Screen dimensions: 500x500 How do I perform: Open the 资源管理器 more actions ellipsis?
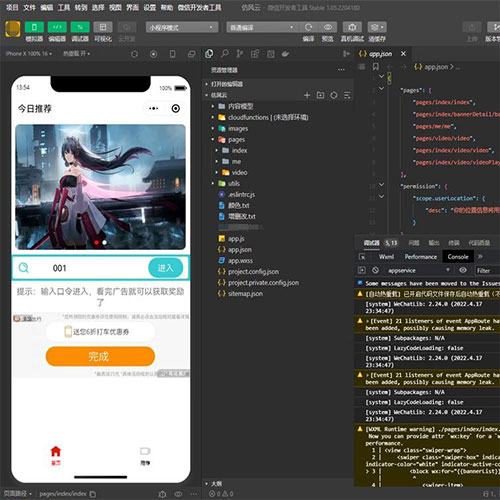341,70
